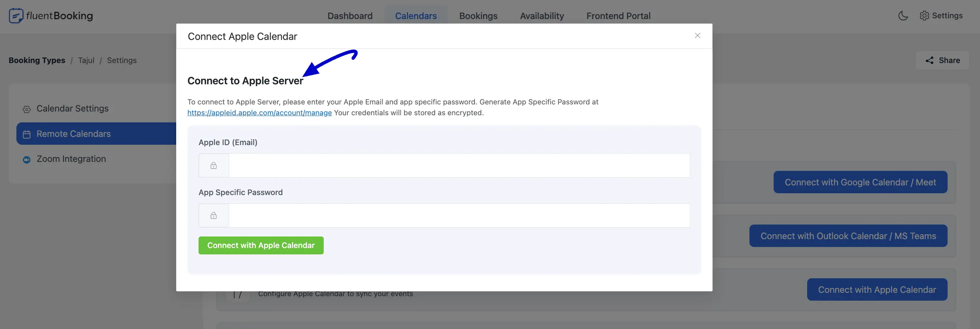This screenshot has width=980, height=329.
Task: Click Tajul breadcrumb
Action: coord(86,60)
